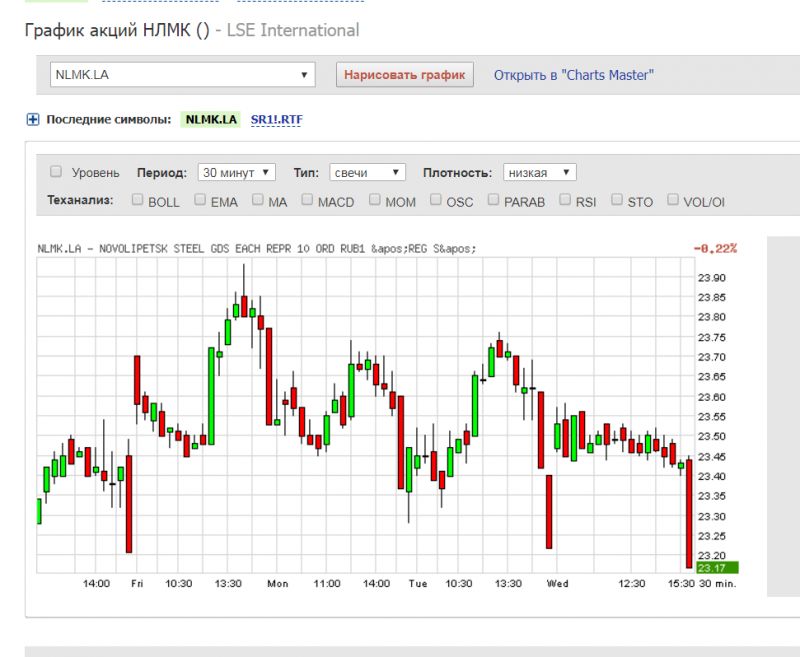The image size is (800, 657).
Task: Click the tallest green candle near 13:30
Action: 211,395
